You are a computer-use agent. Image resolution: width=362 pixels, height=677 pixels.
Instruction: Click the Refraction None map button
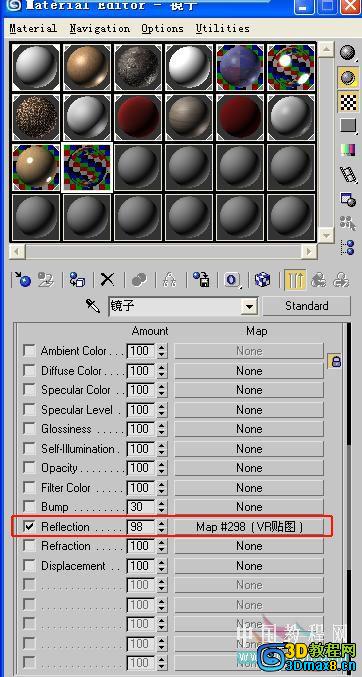tap(249, 546)
